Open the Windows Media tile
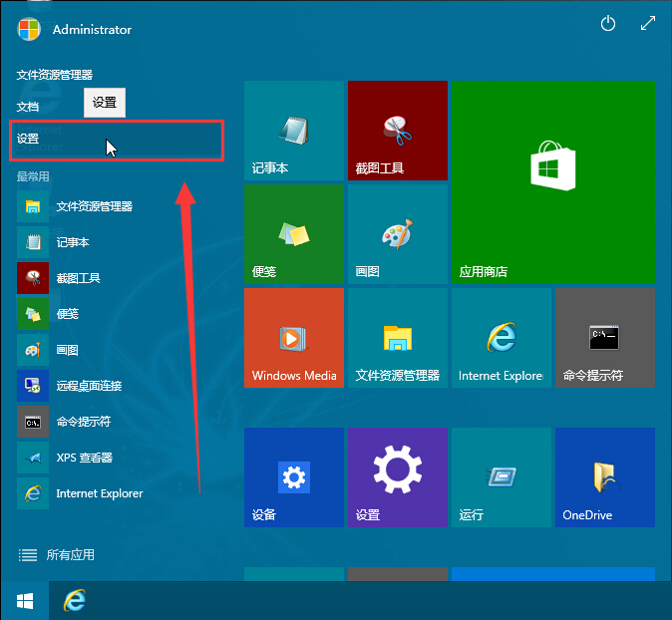This screenshot has height=620, width=672. 293,338
